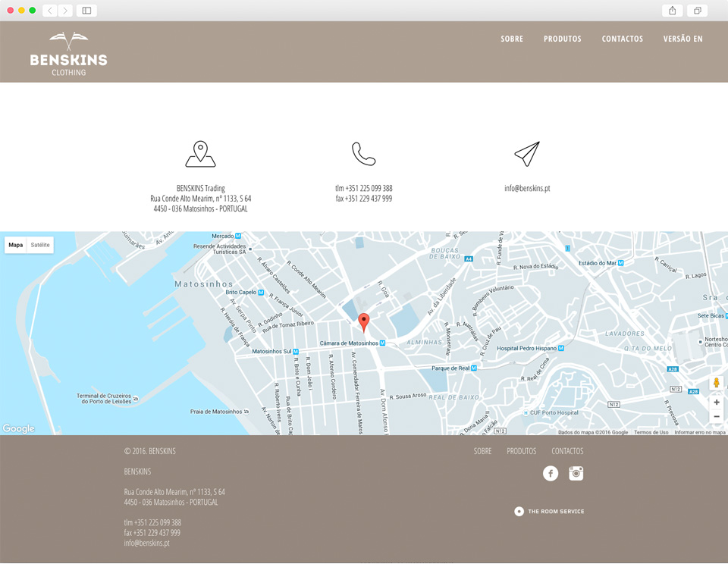Zoom out the map with minus button
Screen dimensions: 728x564
pos(717,416)
